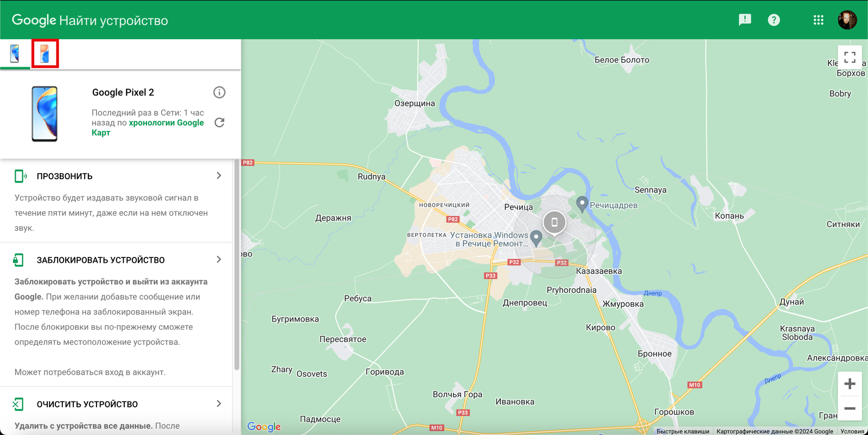Screen dimensions: 868x435
Task: Open the send feedback icon in header
Action: [745, 20]
